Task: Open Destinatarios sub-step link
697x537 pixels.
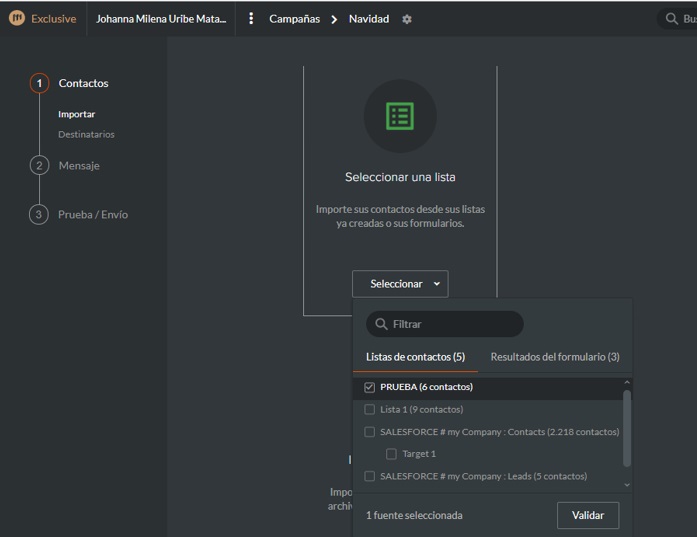Action: tap(86, 134)
